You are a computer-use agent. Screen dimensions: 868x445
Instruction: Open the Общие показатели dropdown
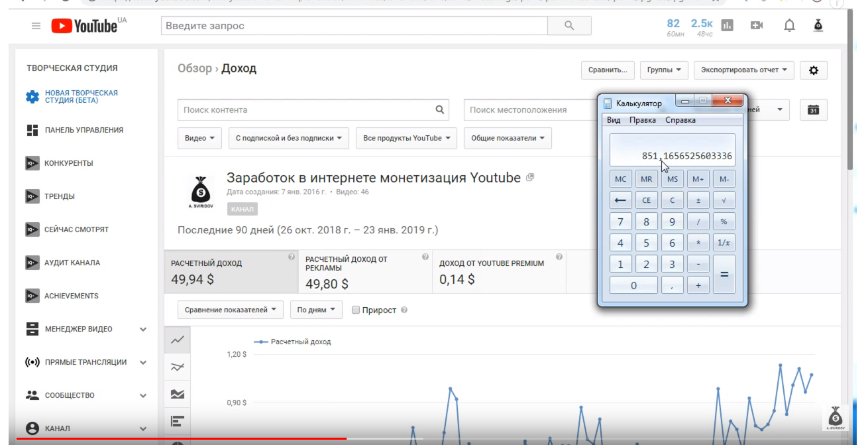coord(508,138)
